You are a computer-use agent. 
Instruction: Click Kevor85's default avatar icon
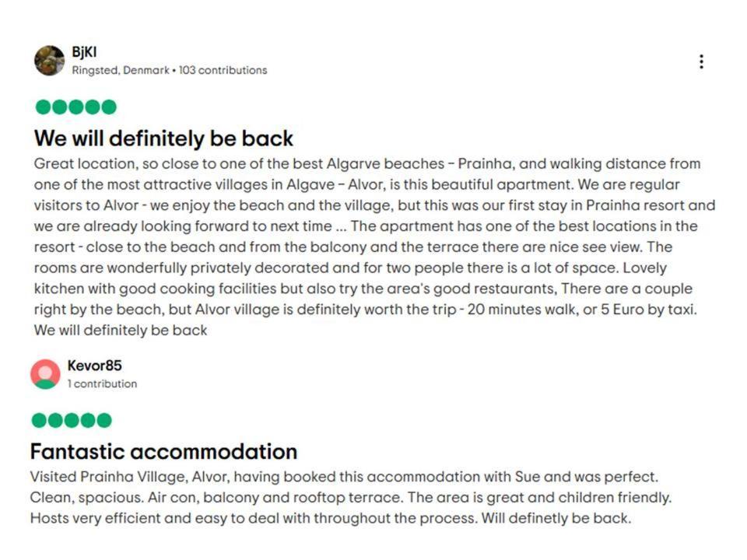click(x=45, y=374)
